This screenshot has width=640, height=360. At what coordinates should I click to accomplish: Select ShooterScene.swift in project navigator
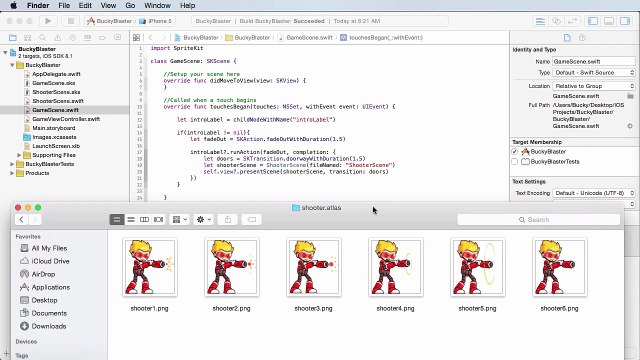click(58, 101)
